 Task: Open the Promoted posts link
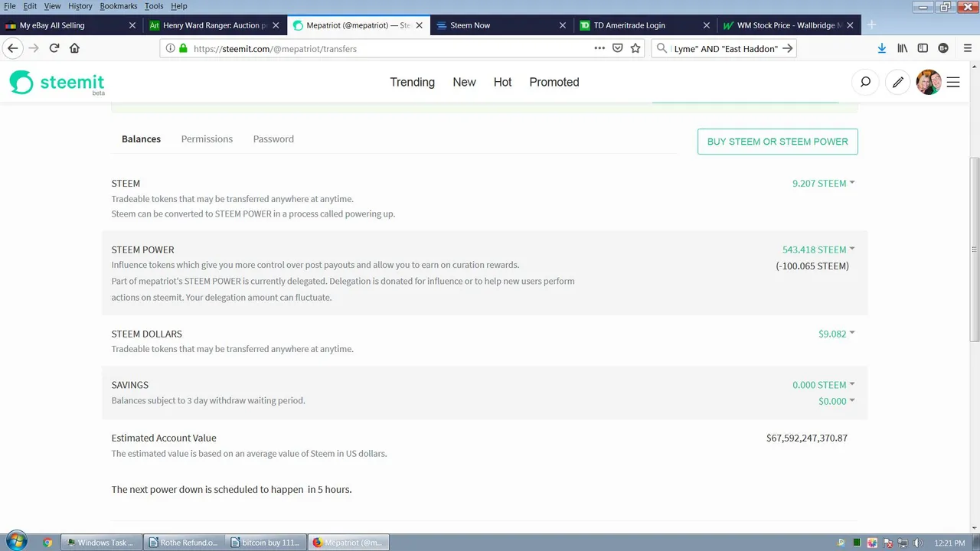tap(554, 82)
